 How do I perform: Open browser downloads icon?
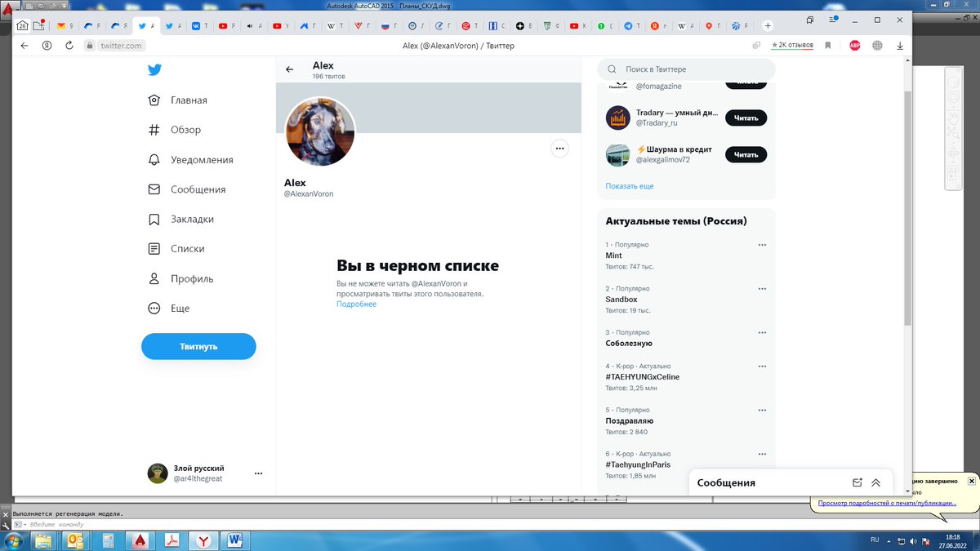[x=898, y=46]
